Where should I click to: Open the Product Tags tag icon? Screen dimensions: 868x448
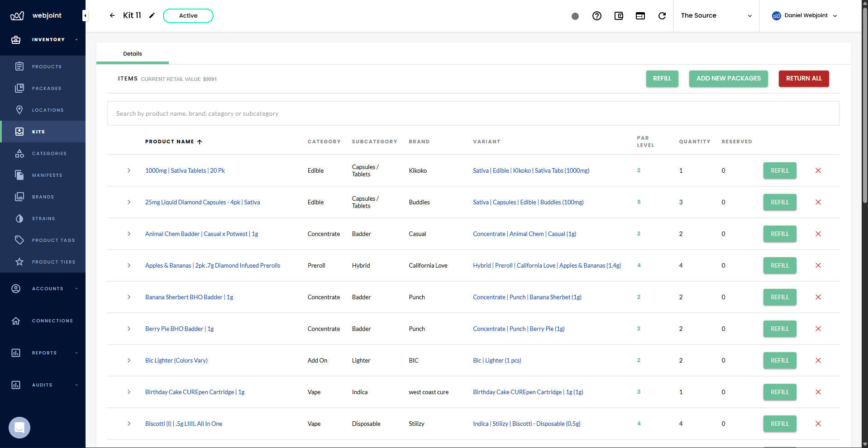point(19,240)
